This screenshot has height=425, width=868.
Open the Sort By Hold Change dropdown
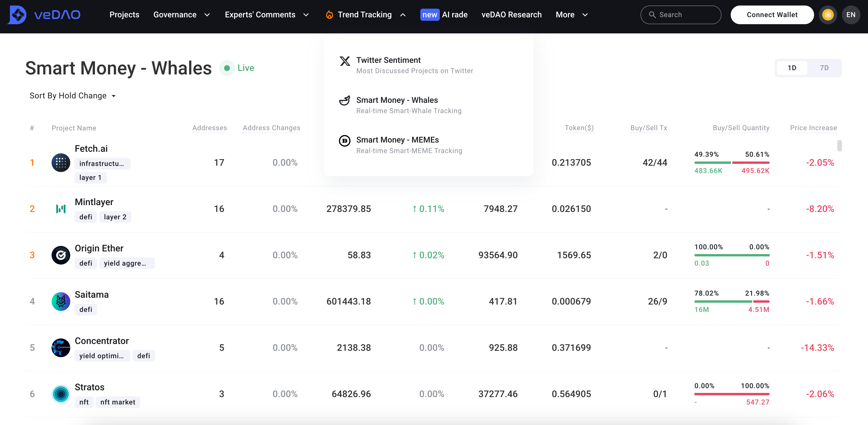coord(73,96)
